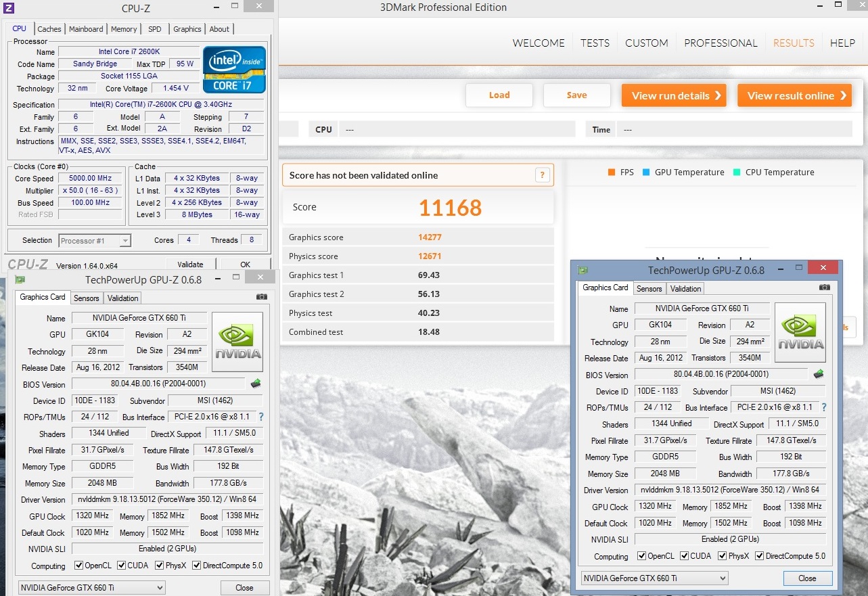Image resolution: width=868 pixels, height=596 pixels.
Task: Click BIOS save chip icon in left GPU-Z
Action: click(256, 384)
